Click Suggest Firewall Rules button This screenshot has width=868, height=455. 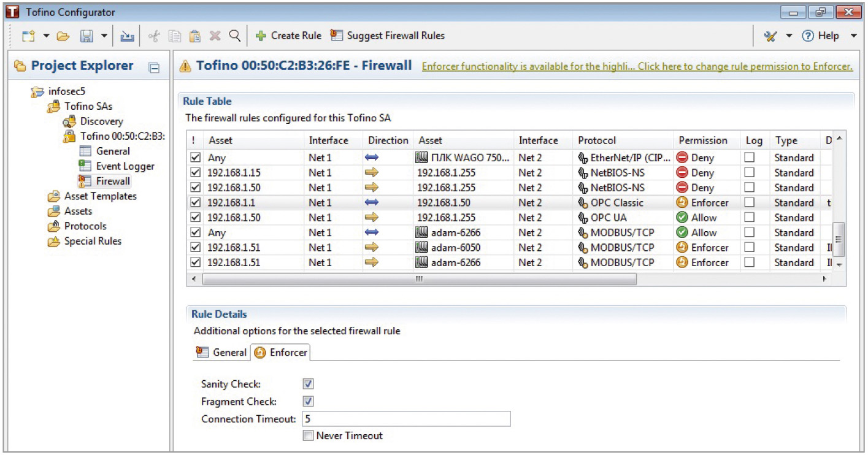pos(388,36)
